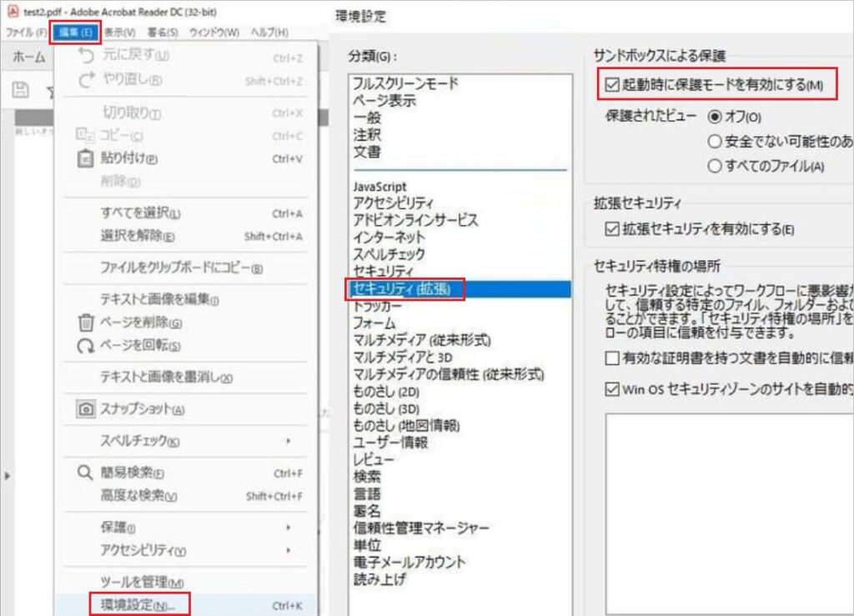Click the Undo arrow icon
The height and width of the screenshot is (616, 854).
point(86,55)
